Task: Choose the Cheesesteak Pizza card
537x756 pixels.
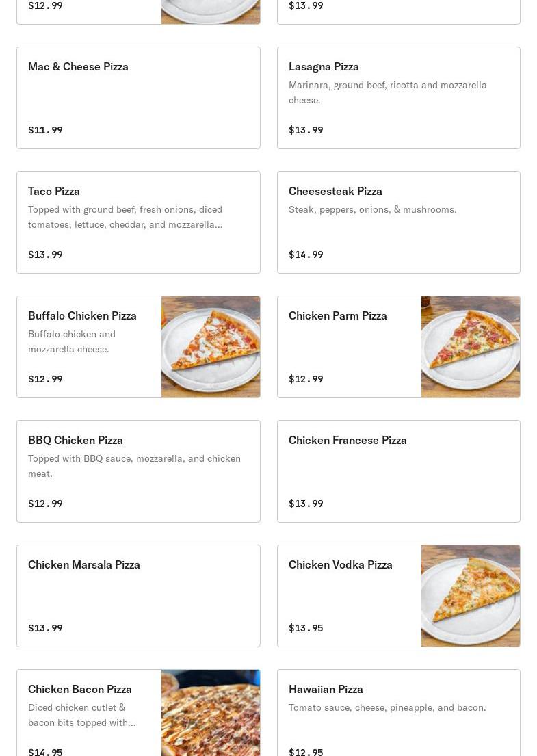Action: click(x=399, y=222)
